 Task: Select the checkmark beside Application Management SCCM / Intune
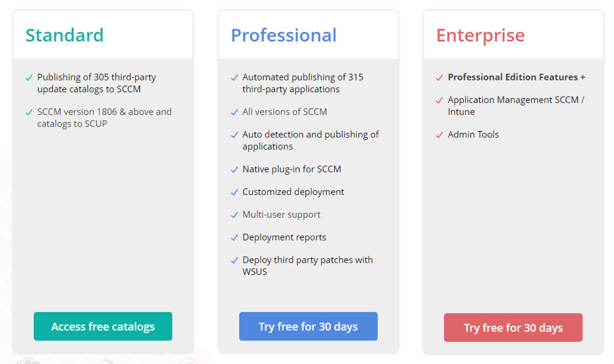(439, 100)
